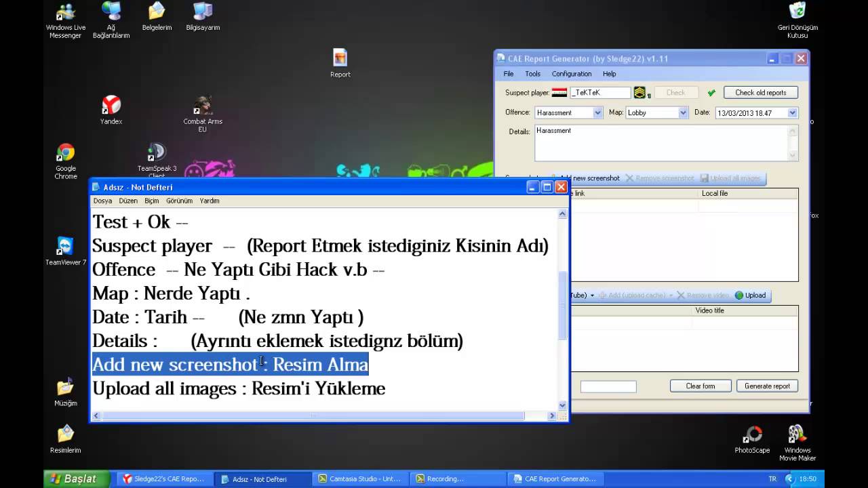
Task: Click TR language indicator in tray
Action: point(772,479)
